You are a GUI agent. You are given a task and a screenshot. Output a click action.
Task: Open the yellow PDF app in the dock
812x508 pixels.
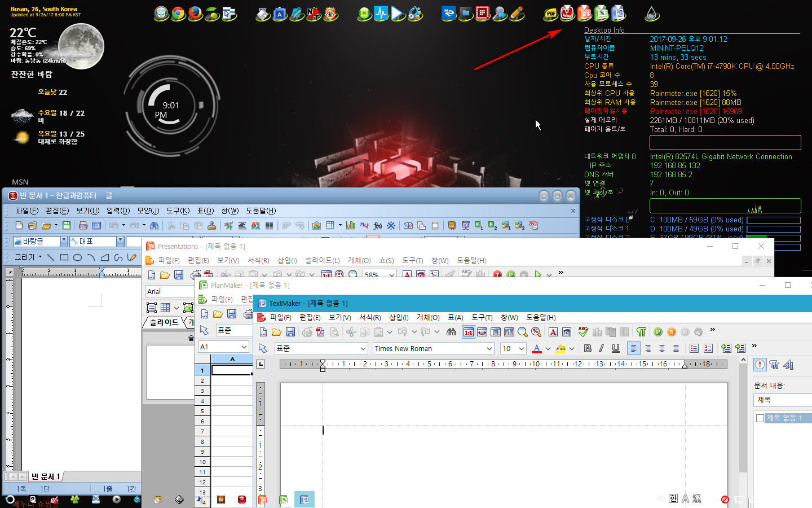(550, 13)
